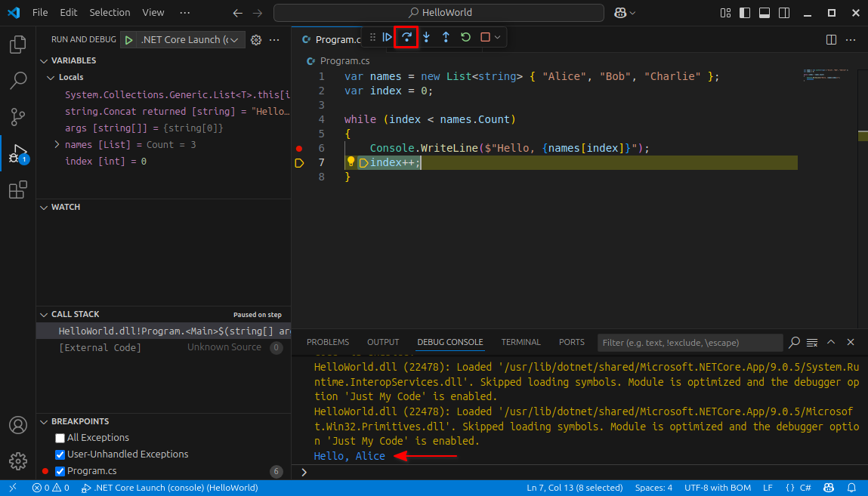Show more menu bar items
This screenshot has height=496, width=868.
point(185,13)
